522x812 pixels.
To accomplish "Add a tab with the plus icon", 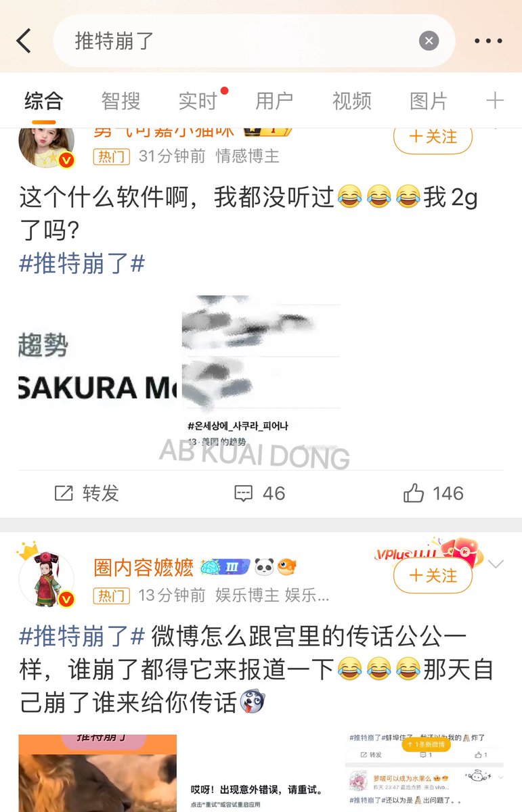I will tap(495, 101).
